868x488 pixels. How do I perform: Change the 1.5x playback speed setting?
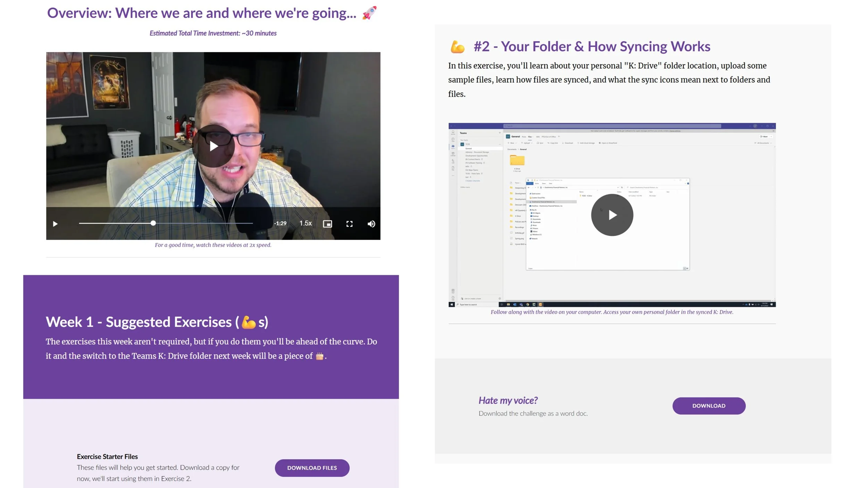click(x=306, y=223)
